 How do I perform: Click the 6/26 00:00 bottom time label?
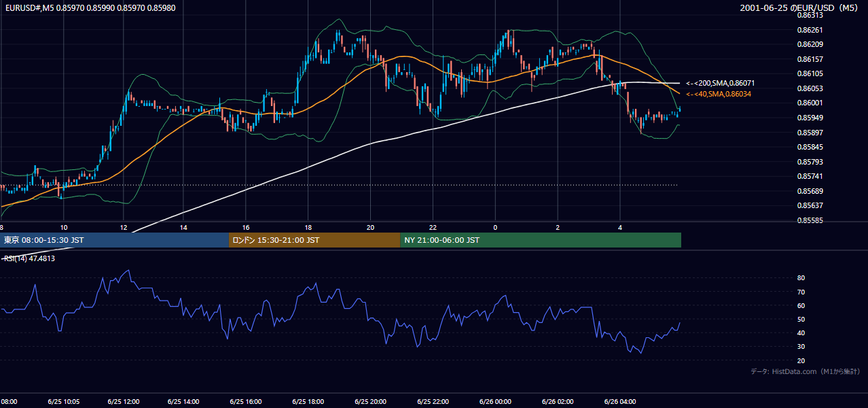point(495,402)
